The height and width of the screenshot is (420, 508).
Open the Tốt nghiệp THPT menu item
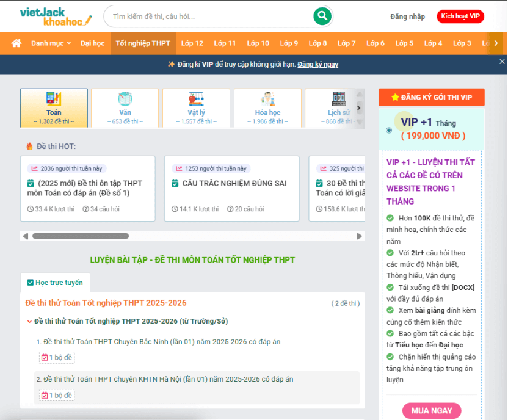pos(143,43)
